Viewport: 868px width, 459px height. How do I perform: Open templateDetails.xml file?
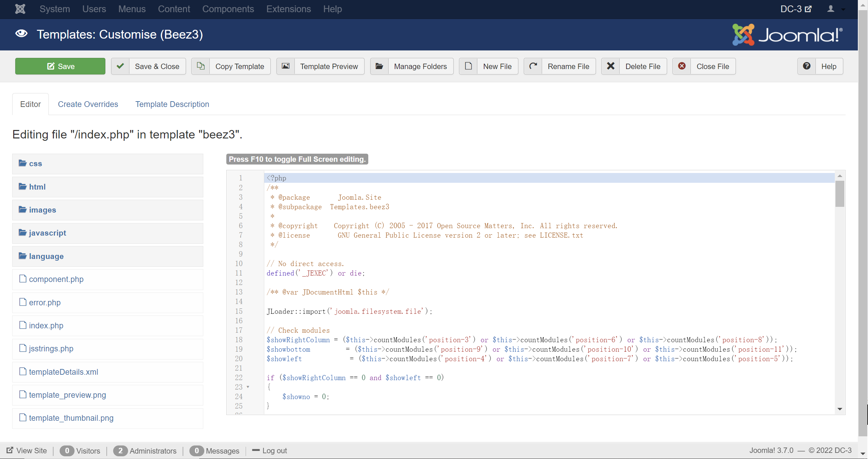[x=63, y=372]
